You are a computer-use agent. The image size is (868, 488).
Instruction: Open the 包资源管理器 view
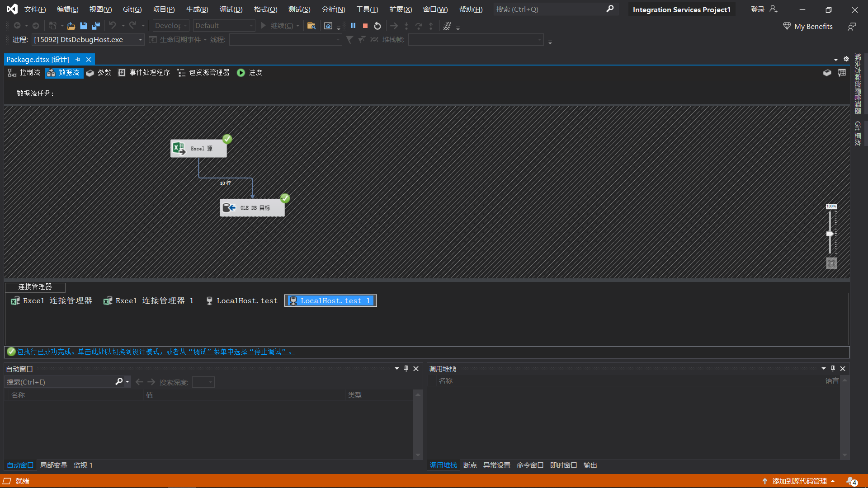point(208,72)
